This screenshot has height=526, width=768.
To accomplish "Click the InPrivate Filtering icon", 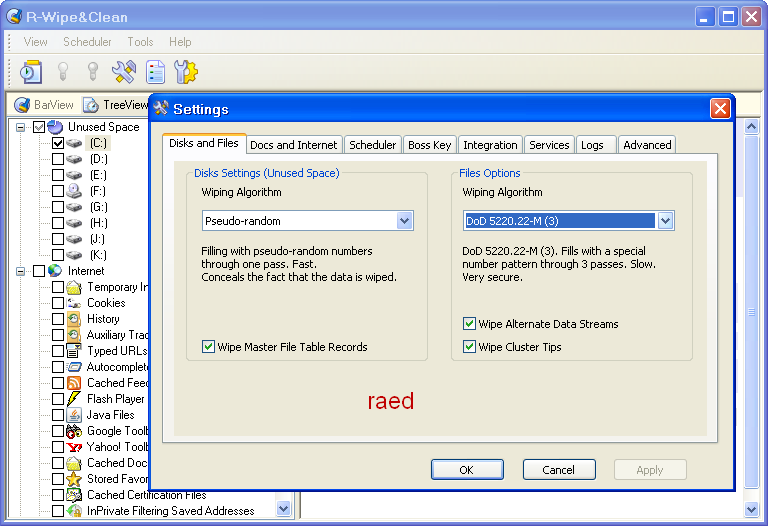I will (x=74, y=511).
